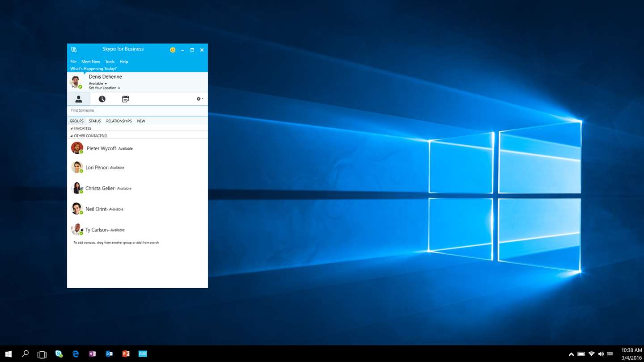The width and height of the screenshot is (644, 362).
Task: Launch OneNote from the taskbar
Action: point(92,354)
